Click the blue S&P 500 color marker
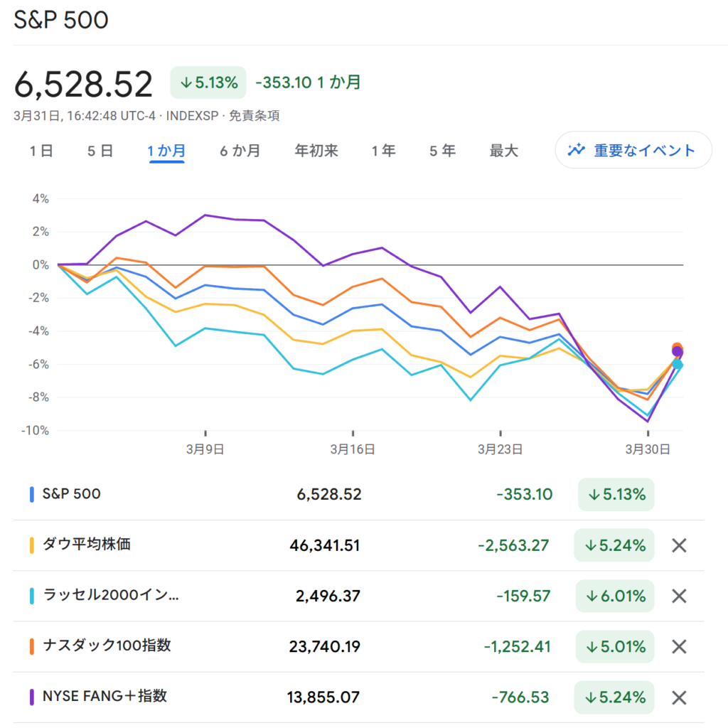Screen dimensions: 728x728 coord(32,494)
